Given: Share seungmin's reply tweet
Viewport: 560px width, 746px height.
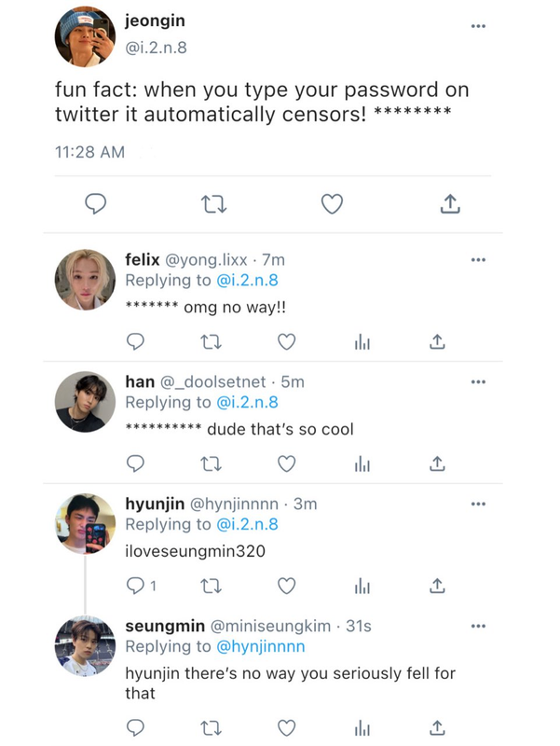Looking at the screenshot, I should click(x=437, y=727).
